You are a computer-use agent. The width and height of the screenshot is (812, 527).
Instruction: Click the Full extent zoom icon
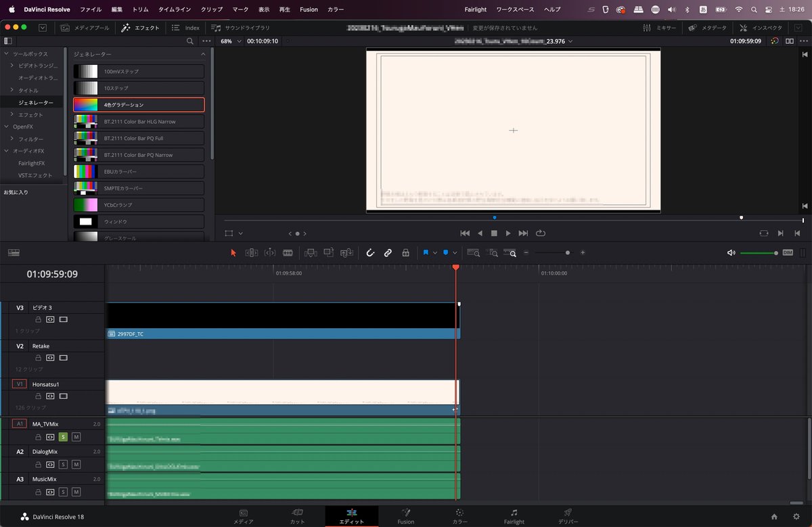[473, 252]
